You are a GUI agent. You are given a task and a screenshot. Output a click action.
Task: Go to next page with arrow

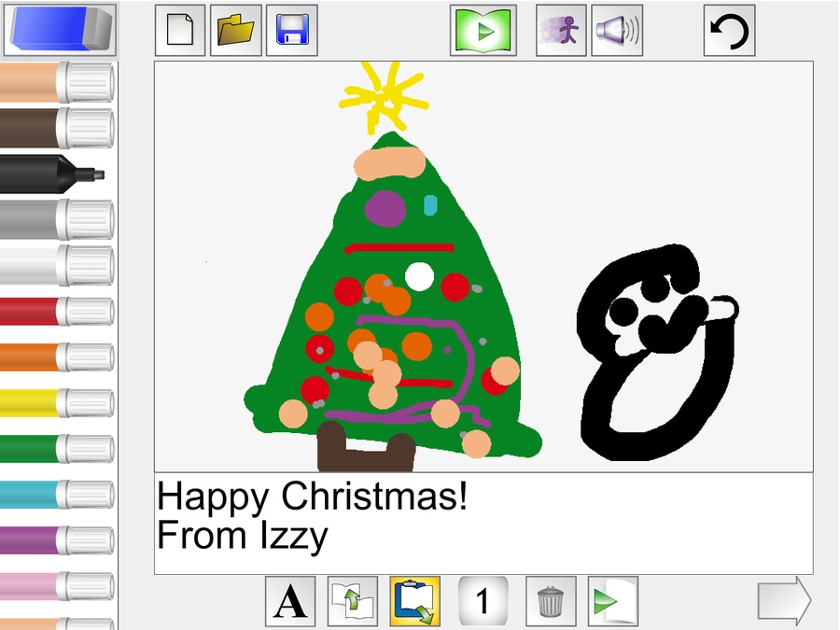coord(784,600)
